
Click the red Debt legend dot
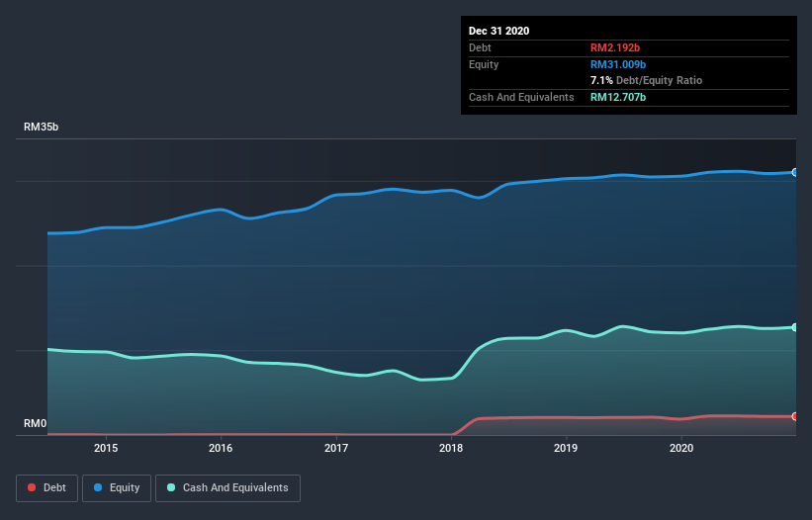[32, 487]
